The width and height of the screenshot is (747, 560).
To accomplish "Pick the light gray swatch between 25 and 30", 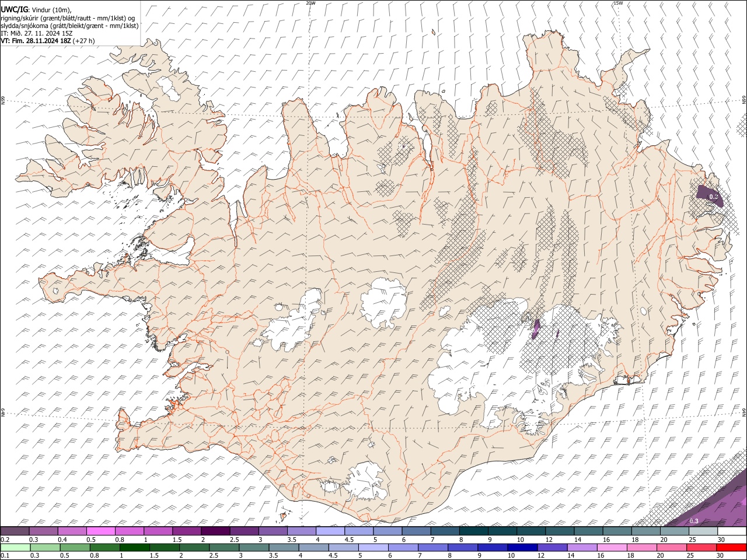I will click(703, 531).
